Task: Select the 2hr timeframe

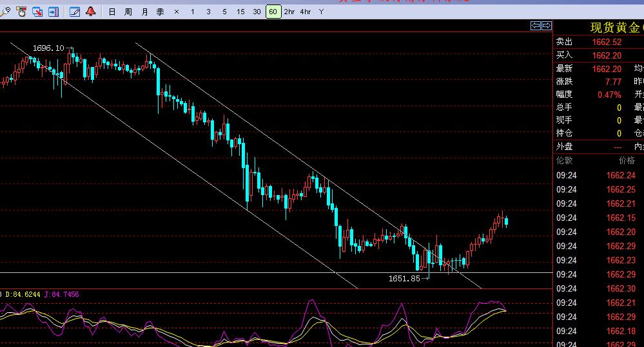Action: pos(289,12)
